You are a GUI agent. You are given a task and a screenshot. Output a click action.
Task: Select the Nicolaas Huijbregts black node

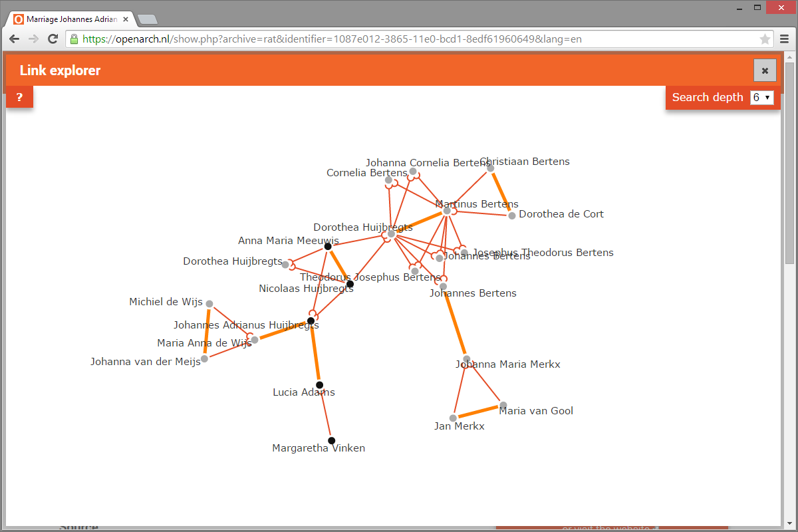350,284
